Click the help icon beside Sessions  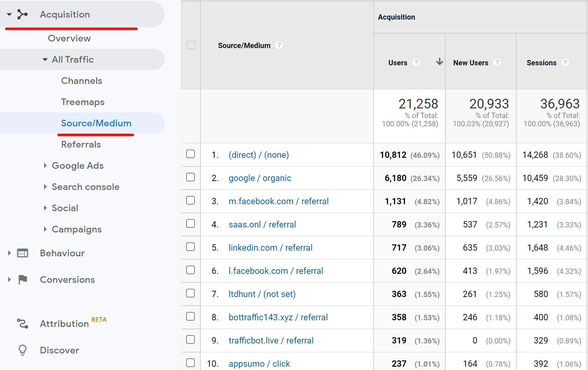[565, 63]
